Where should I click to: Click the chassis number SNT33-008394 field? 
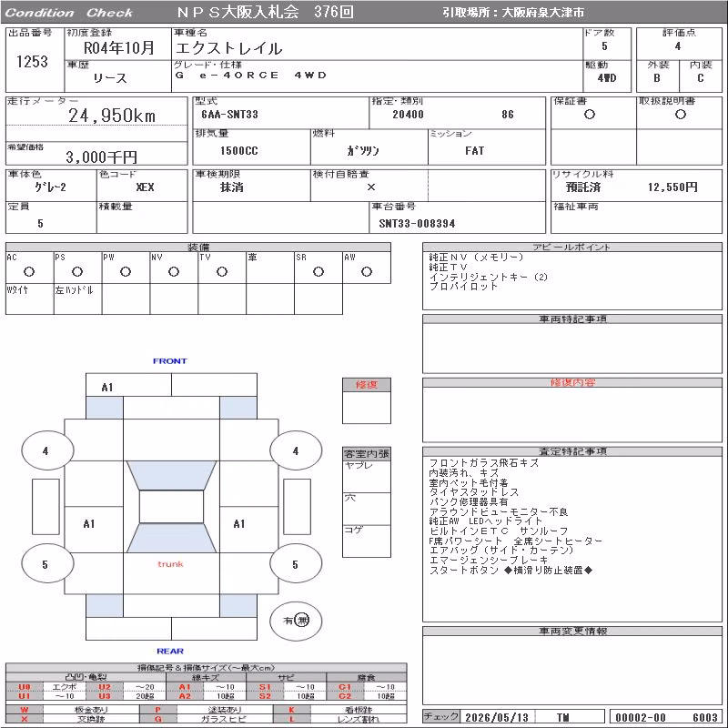pyautogui.click(x=458, y=217)
